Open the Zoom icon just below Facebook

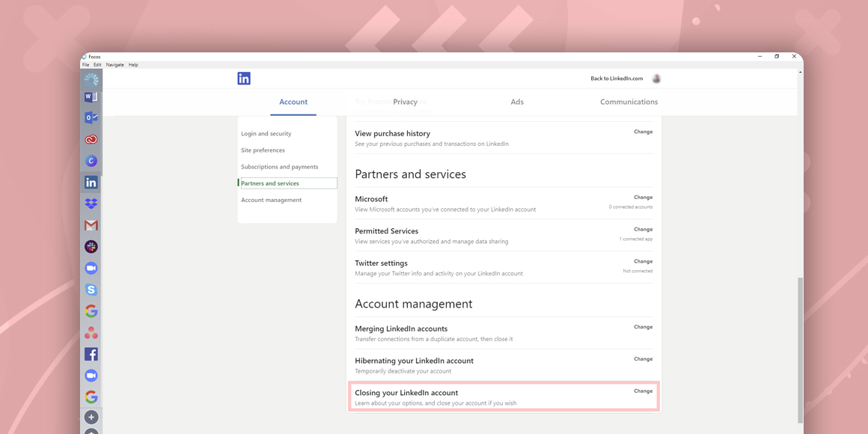[91, 376]
